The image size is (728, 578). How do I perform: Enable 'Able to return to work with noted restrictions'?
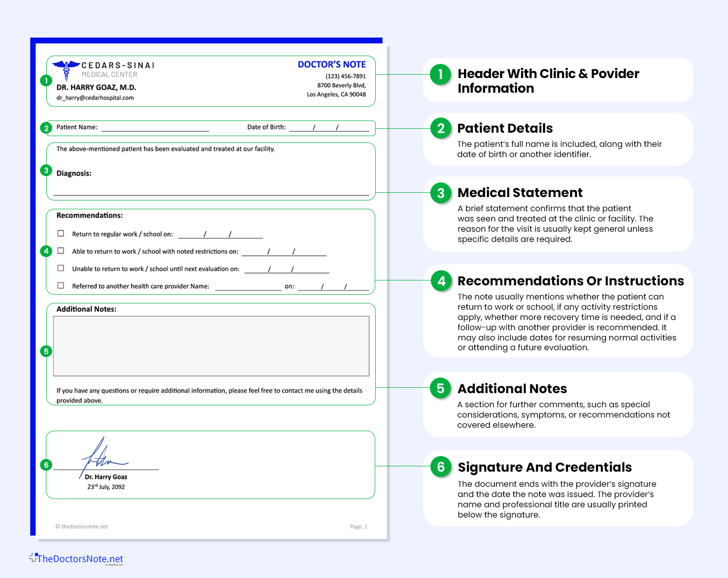point(61,250)
